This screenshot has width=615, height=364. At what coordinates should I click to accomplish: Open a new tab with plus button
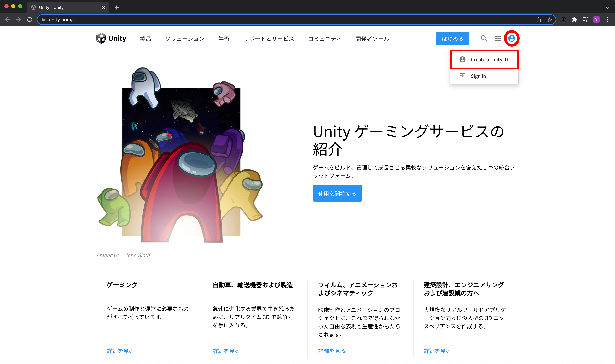tap(117, 8)
